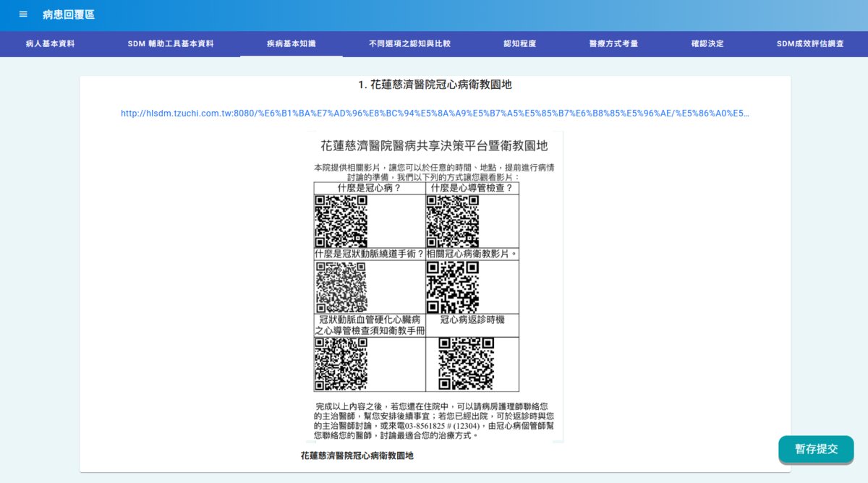The image size is (868, 483).
Task: Click the 病患回覆區 title text
Action: pyautogui.click(x=69, y=14)
